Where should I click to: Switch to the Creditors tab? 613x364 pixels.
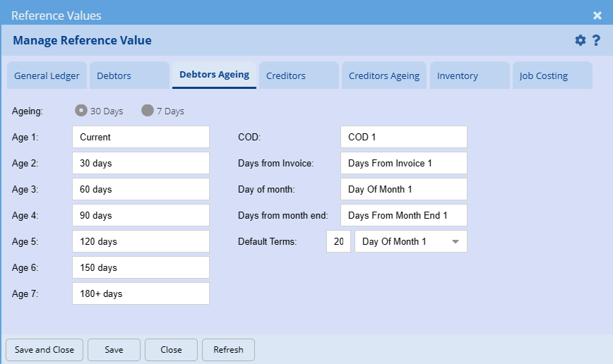pyautogui.click(x=286, y=75)
